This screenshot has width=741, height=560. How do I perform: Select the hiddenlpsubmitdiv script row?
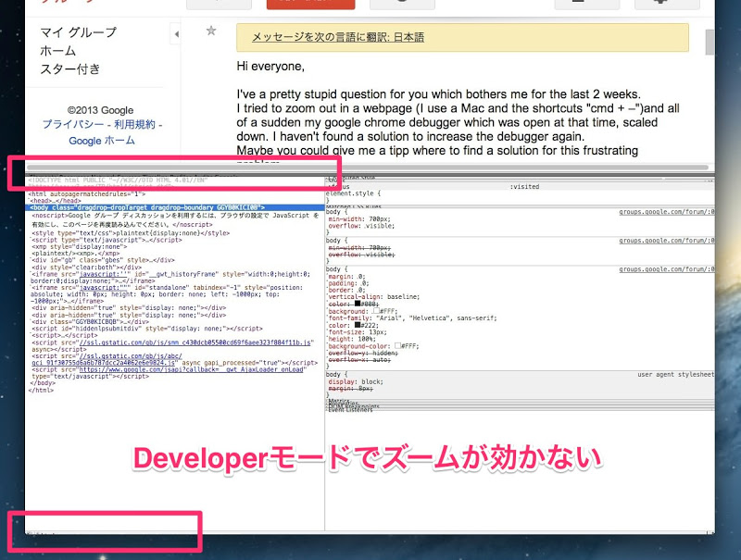pyautogui.click(x=147, y=329)
